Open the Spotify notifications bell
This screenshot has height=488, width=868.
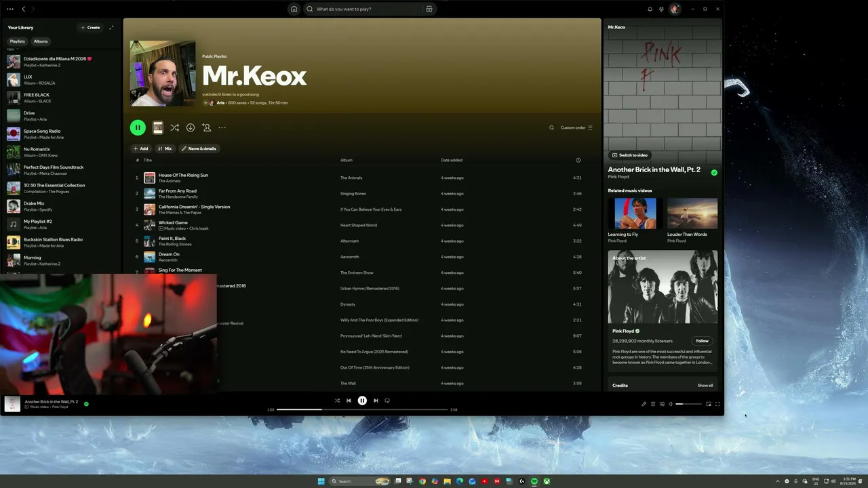(x=650, y=9)
